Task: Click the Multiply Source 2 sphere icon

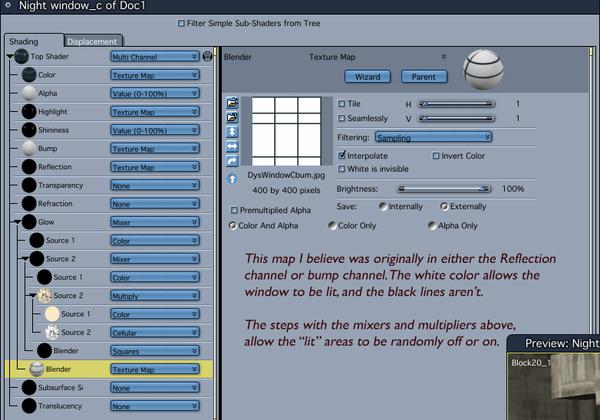Action: click(44, 295)
